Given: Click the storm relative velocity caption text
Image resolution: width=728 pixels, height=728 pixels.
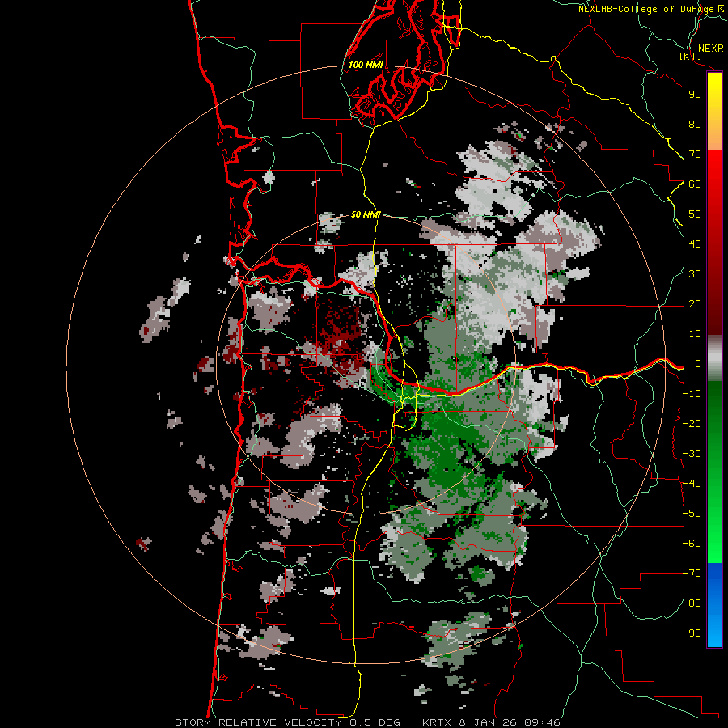Looking at the screenshot, I should coord(367,722).
